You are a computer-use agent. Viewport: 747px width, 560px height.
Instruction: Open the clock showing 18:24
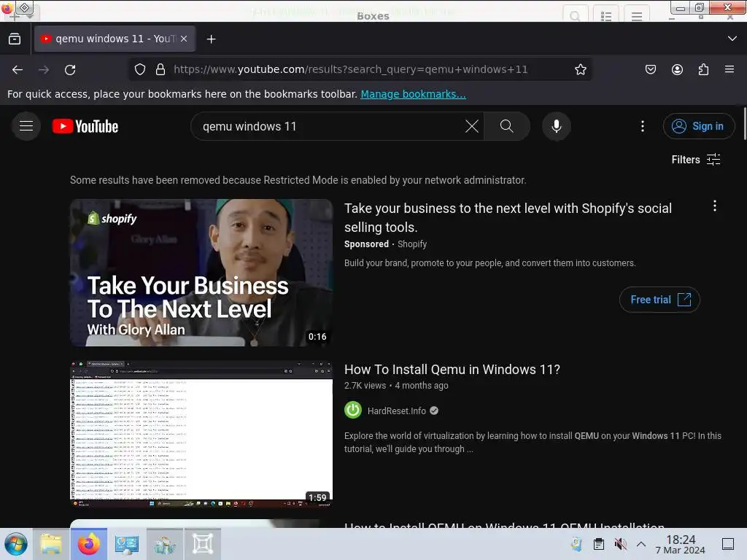681,544
